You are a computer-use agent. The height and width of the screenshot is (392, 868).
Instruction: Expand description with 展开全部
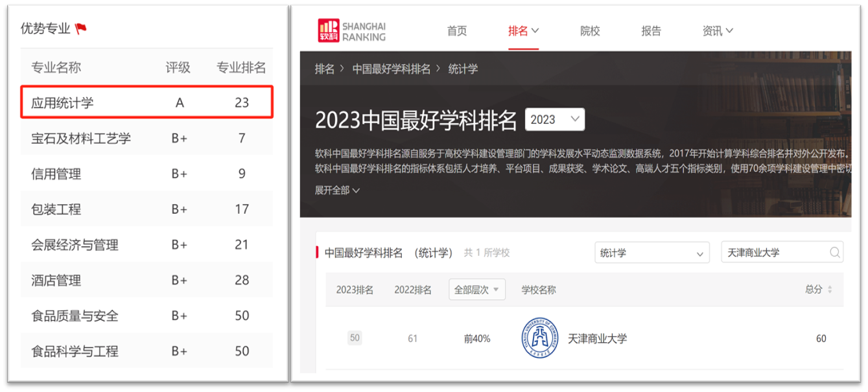(x=337, y=190)
